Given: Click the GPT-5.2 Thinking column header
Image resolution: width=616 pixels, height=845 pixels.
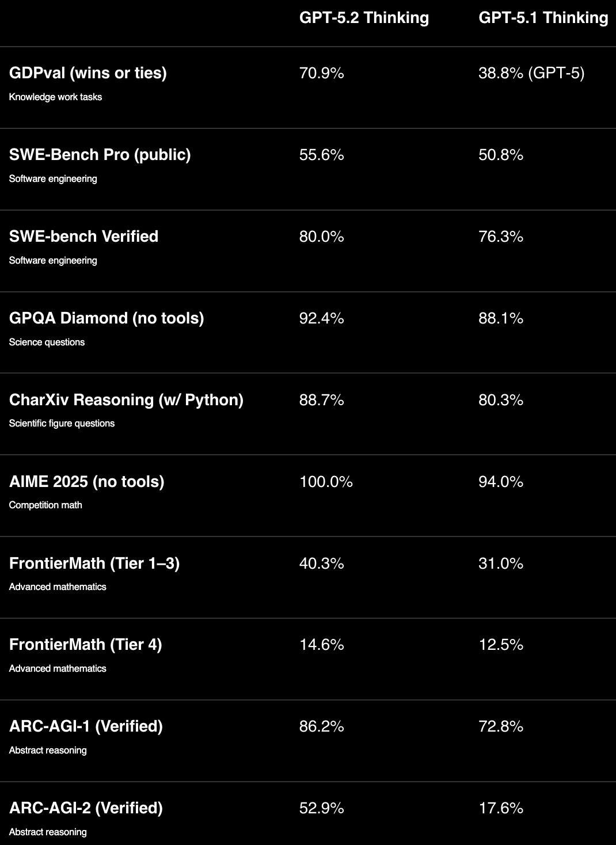Looking at the screenshot, I should pos(364,18).
